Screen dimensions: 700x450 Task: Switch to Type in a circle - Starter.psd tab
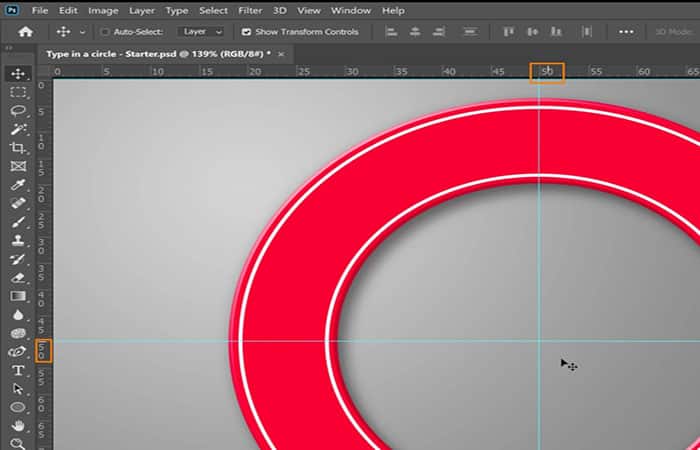(158, 54)
